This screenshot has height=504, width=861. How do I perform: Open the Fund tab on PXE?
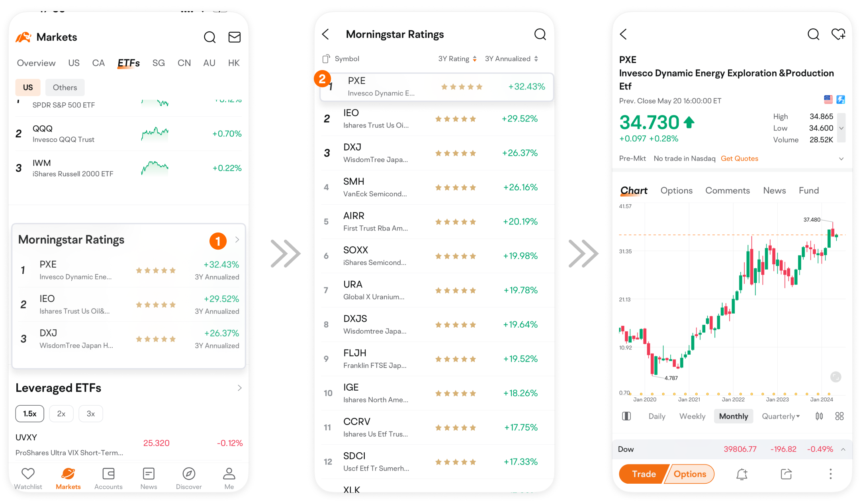pyautogui.click(x=809, y=191)
